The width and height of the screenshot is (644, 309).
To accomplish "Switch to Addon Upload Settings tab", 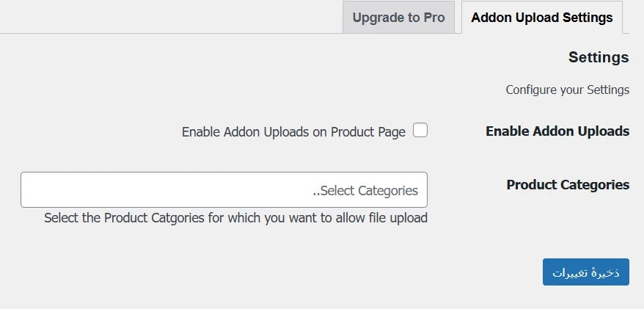I will point(541,18).
